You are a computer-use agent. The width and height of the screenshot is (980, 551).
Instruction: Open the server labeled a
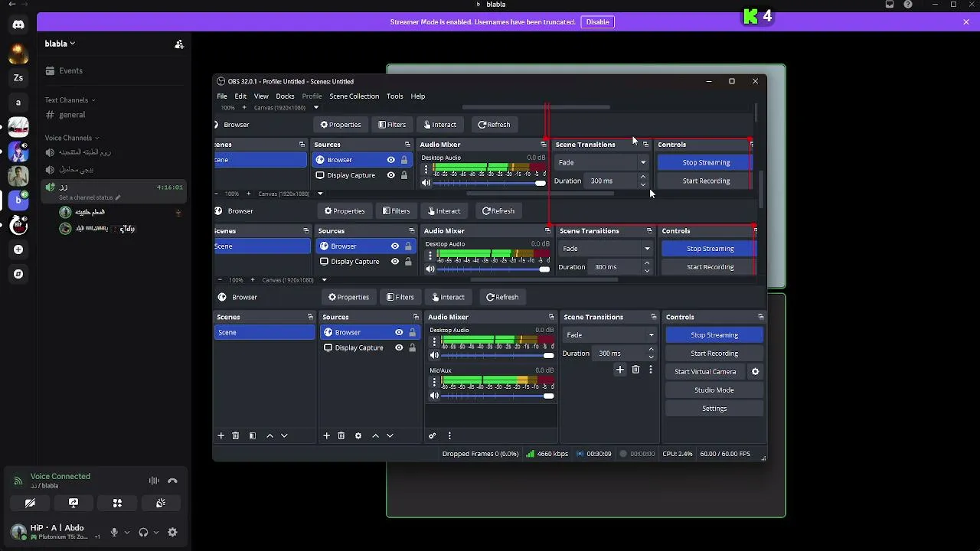tap(18, 102)
